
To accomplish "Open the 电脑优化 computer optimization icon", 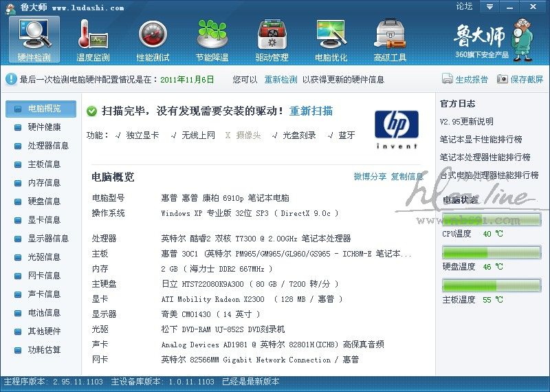I will [x=331, y=39].
